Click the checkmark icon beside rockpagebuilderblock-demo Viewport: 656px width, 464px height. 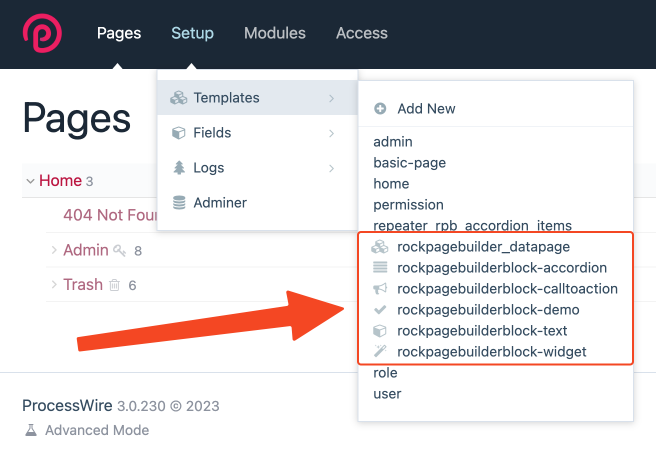coord(379,310)
